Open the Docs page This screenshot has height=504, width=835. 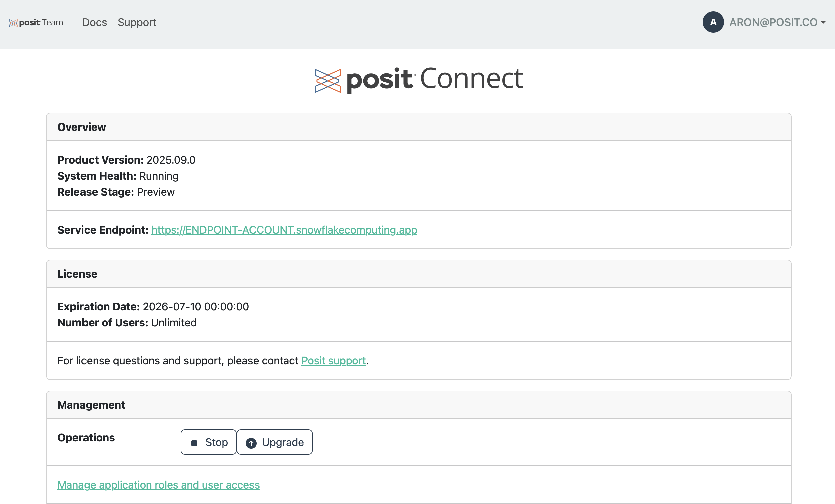coord(94,22)
